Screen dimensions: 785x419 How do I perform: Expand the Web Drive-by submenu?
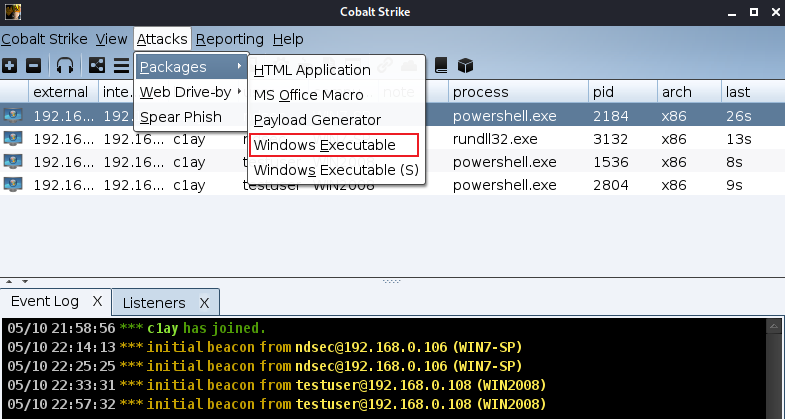(191, 92)
